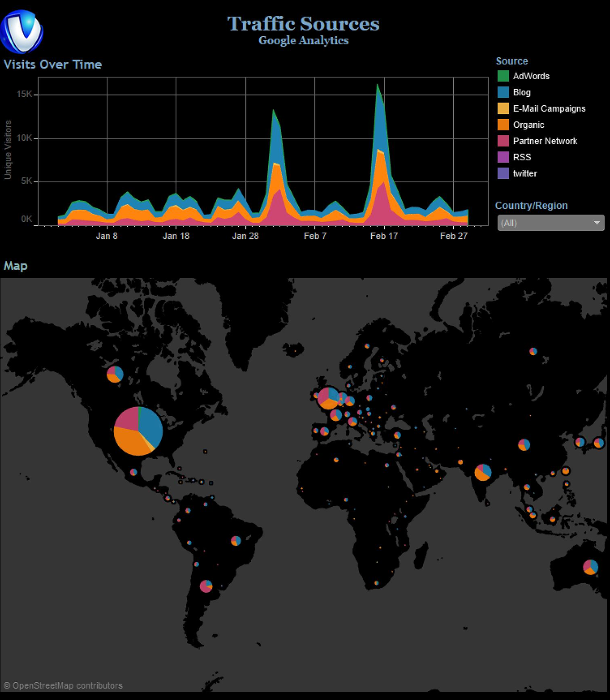Open the OpenStreetMap contributors attribution
The width and height of the screenshot is (610, 700).
pyautogui.click(x=63, y=686)
